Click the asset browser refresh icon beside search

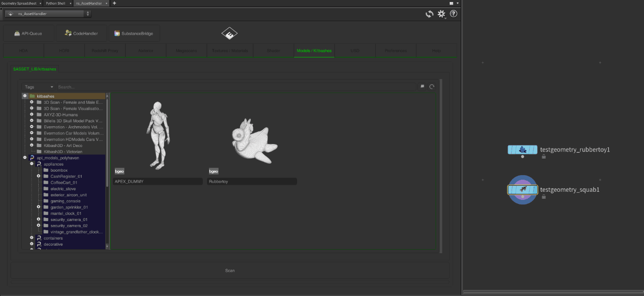click(x=432, y=87)
